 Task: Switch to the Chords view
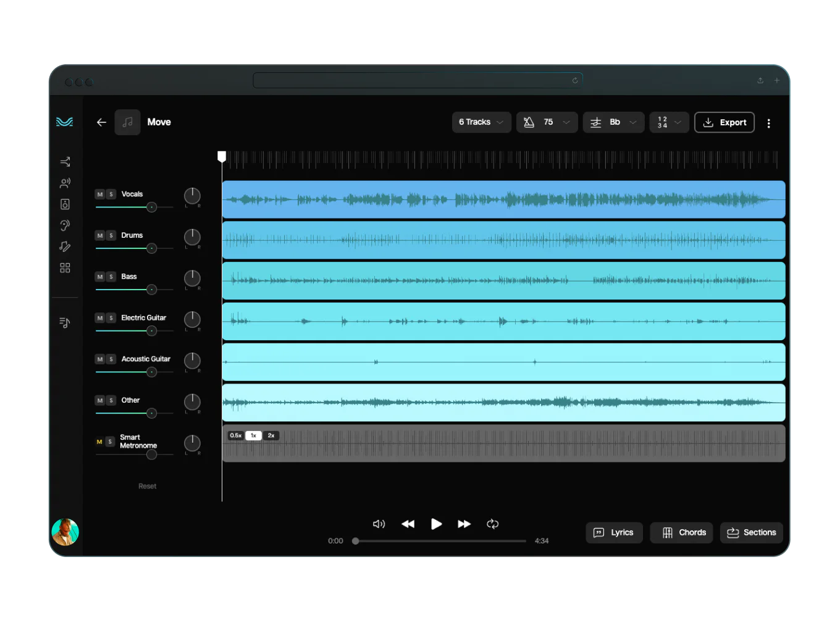click(x=681, y=532)
